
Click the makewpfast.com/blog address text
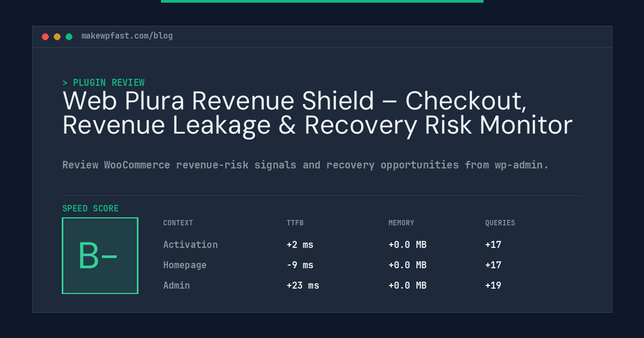127,36
